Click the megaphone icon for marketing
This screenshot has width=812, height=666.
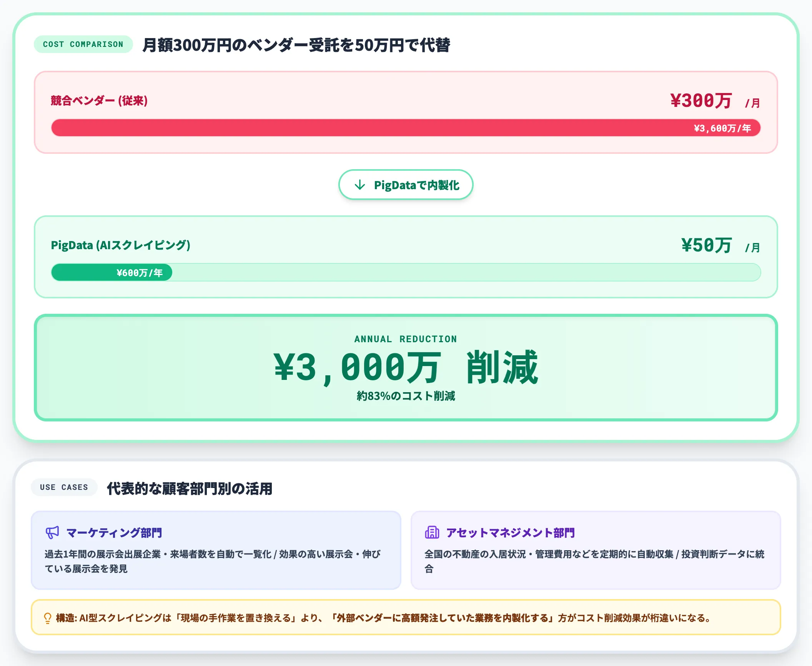(x=52, y=533)
